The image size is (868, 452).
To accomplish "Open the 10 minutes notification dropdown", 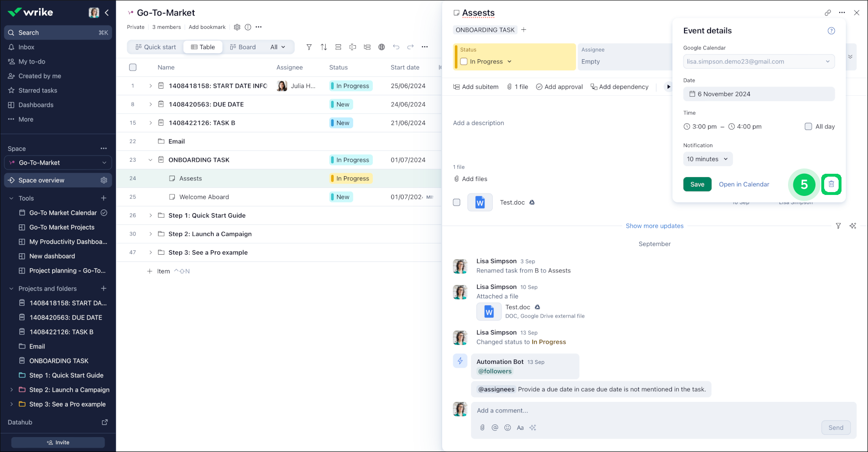I will tap(707, 159).
